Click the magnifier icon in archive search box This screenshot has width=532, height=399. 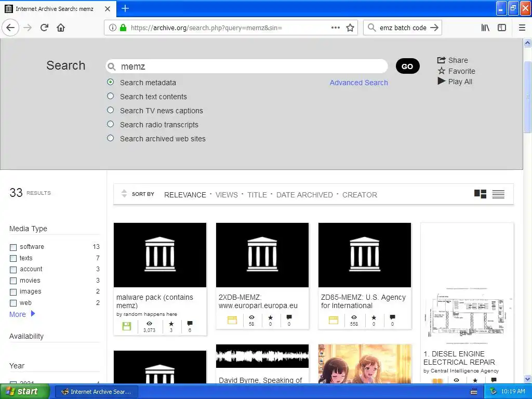click(112, 66)
